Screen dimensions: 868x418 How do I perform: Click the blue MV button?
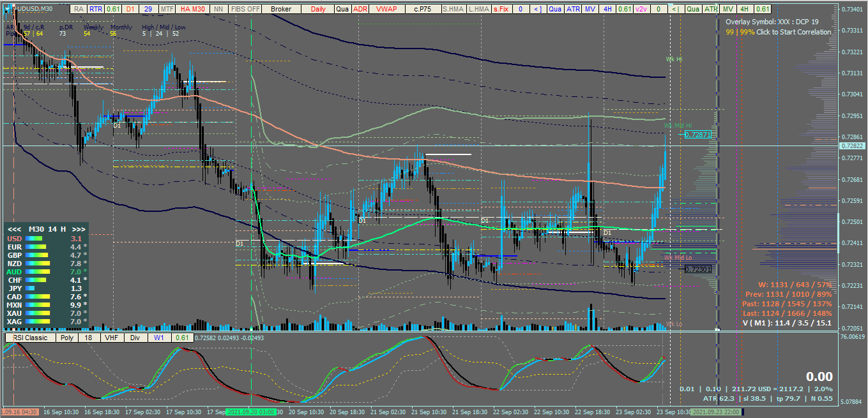pos(590,9)
